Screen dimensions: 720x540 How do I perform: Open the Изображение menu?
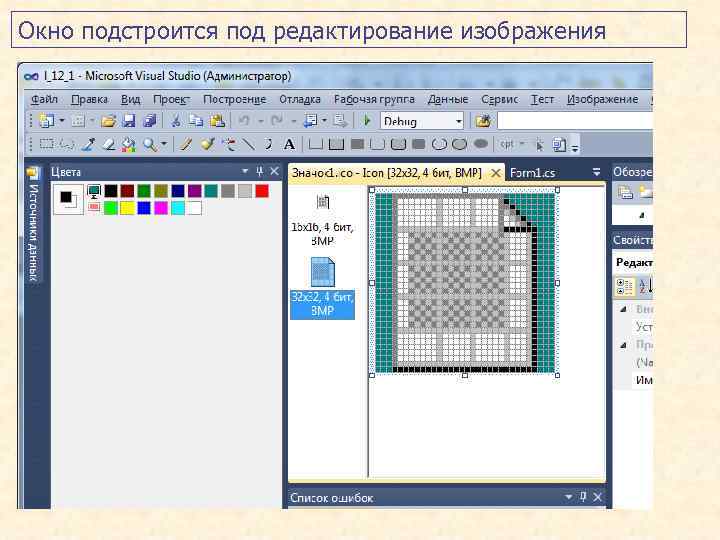tap(602, 99)
